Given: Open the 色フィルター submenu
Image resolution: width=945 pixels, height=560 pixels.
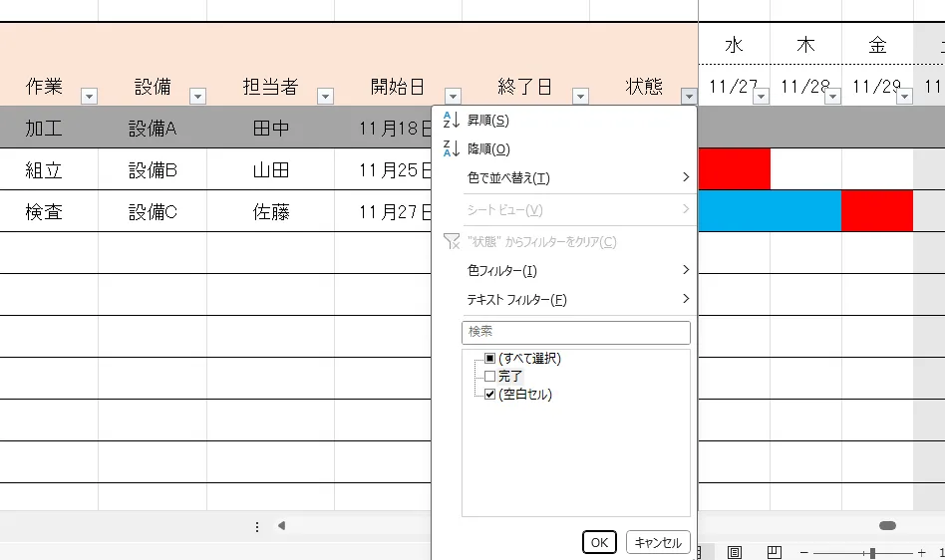Looking at the screenshot, I should pos(565,270).
